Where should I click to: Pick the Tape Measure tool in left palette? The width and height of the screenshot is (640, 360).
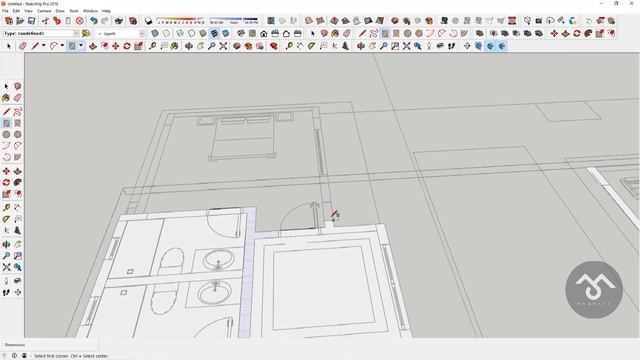point(6,208)
